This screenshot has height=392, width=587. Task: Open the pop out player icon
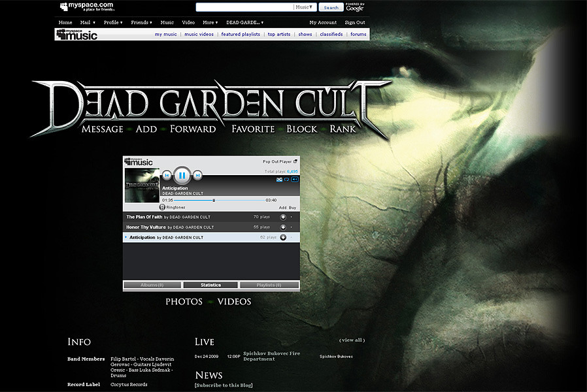295,161
